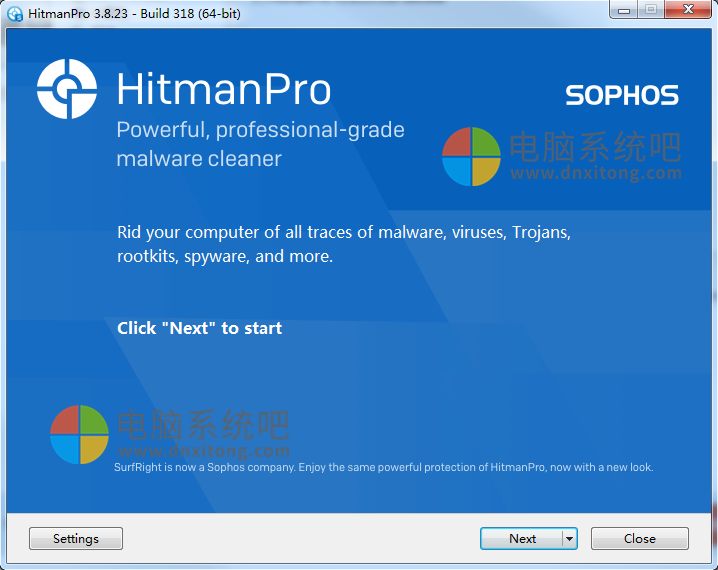The height and width of the screenshot is (570, 718).
Task: Click the HitmanPro crosshair logo
Action: click(67, 89)
